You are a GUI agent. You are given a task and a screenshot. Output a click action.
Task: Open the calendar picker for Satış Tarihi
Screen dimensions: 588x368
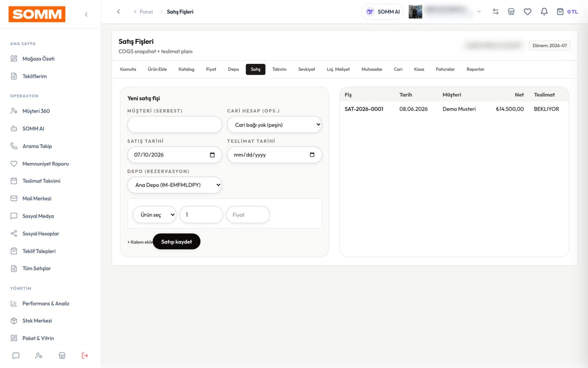click(x=212, y=155)
